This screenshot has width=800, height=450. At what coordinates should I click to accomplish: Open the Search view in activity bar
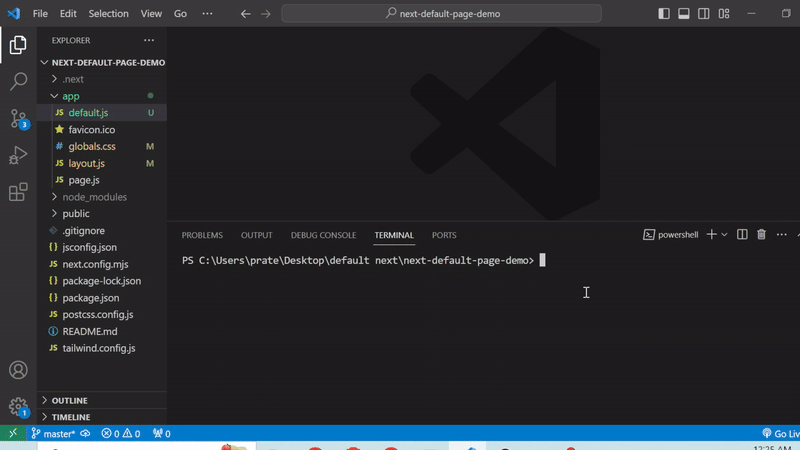(18, 82)
